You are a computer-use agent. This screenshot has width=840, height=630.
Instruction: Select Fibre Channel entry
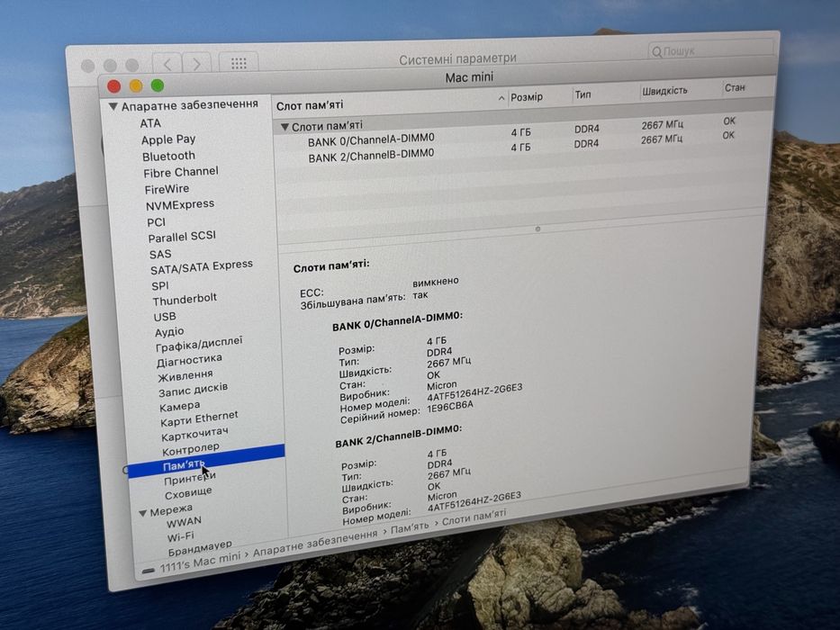181,172
